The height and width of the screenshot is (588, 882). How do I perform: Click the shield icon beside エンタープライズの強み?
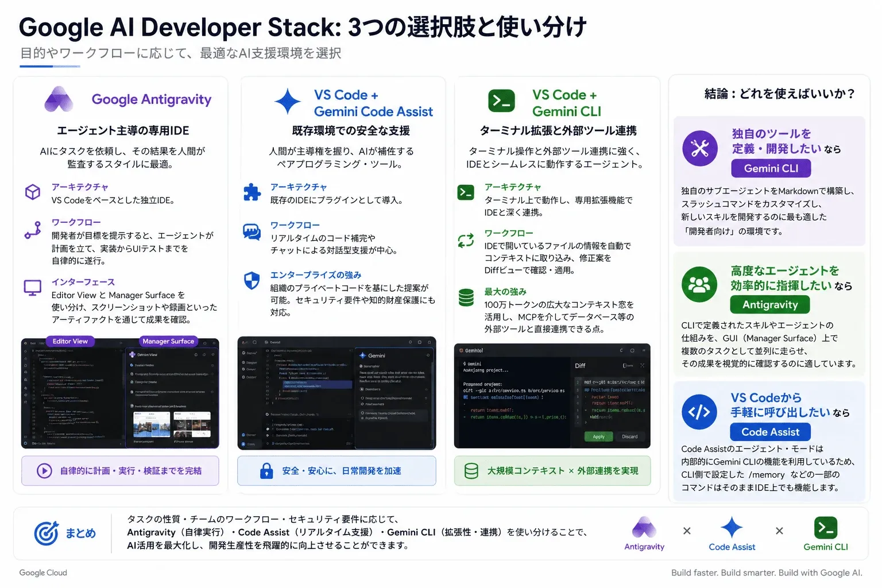[x=252, y=280]
